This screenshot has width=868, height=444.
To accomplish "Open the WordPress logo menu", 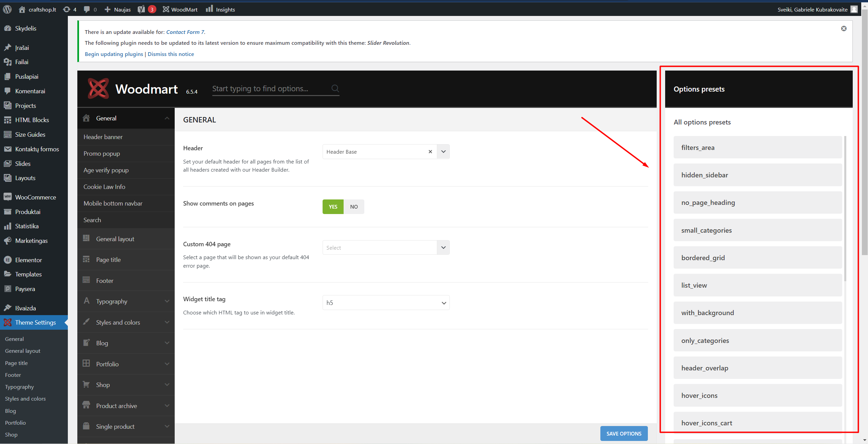I will pyautogui.click(x=7, y=9).
